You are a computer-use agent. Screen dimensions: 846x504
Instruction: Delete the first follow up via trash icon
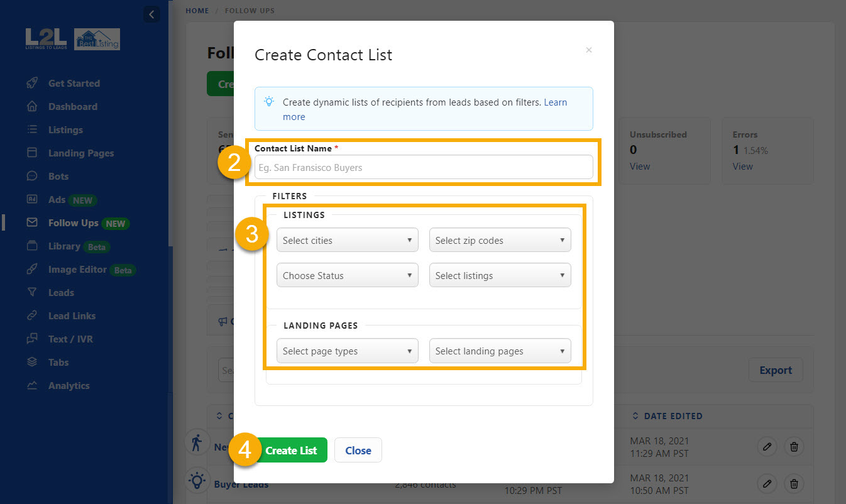tap(794, 446)
